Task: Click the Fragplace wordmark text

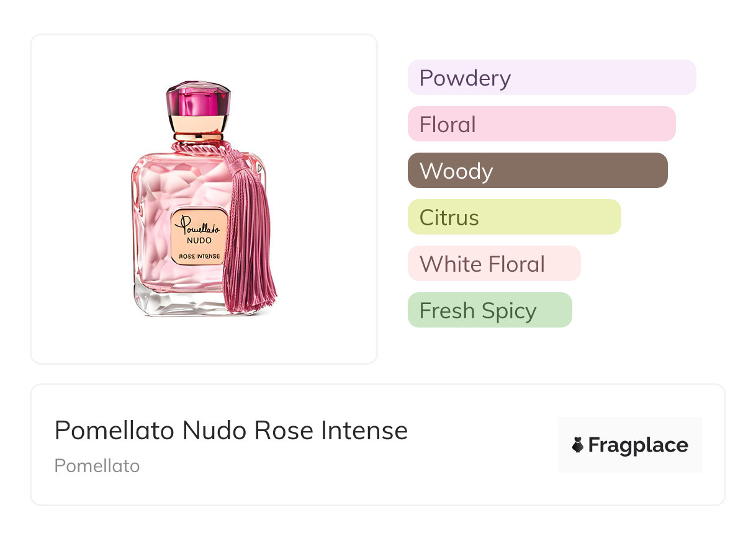Action: 637,445
